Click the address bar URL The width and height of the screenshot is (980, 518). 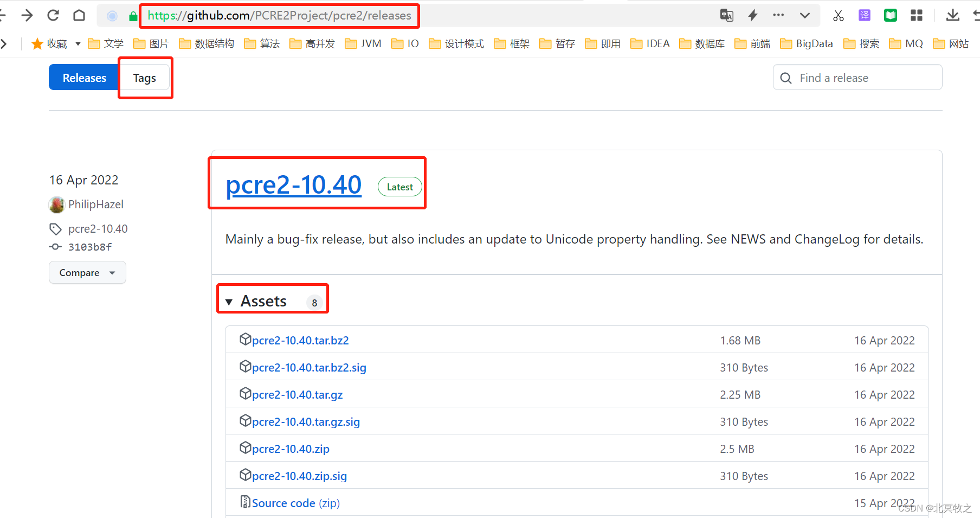(279, 16)
